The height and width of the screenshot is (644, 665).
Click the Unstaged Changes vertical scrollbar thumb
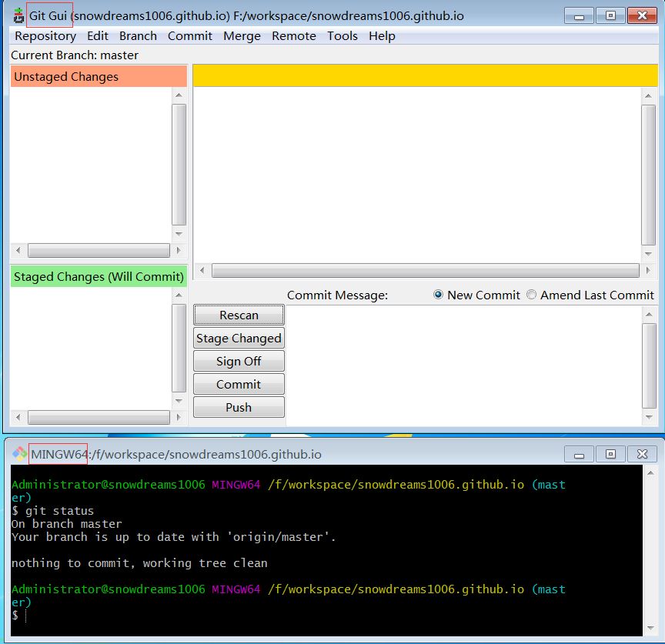[x=179, y=165]
